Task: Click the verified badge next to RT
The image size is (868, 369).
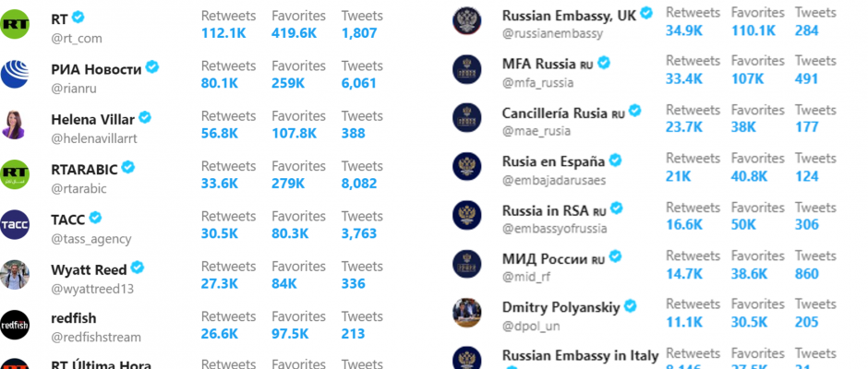Action: 78,18
